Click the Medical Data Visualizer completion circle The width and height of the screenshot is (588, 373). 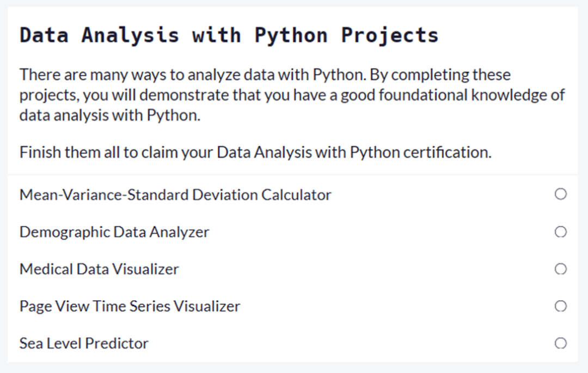tap(560, 269)
